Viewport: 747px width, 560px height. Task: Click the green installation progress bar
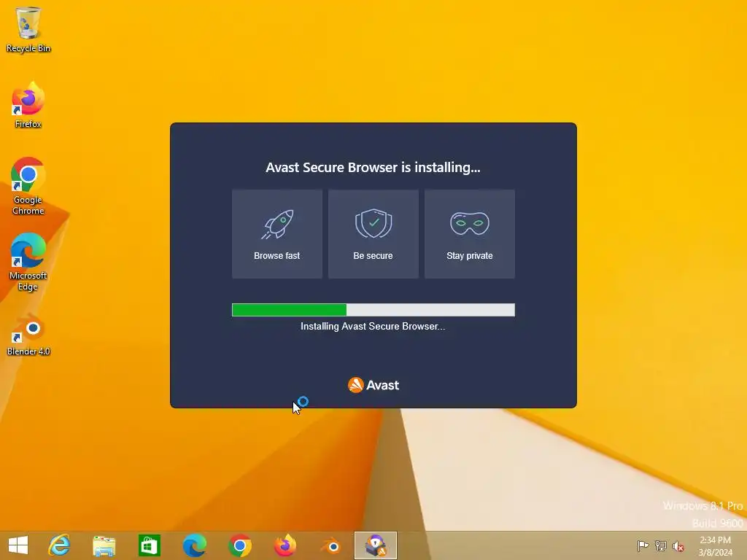click(x=373, y=310)
